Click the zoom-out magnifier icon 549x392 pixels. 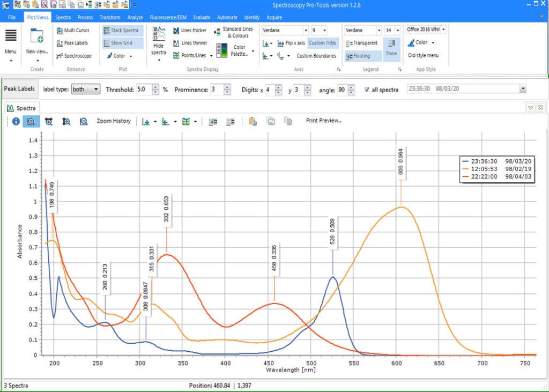pos(84,122)
